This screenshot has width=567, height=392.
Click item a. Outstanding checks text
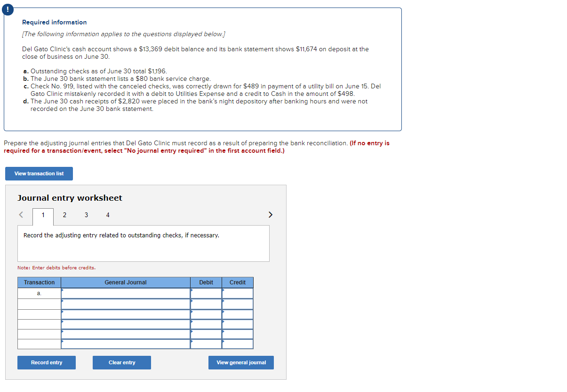95,71
